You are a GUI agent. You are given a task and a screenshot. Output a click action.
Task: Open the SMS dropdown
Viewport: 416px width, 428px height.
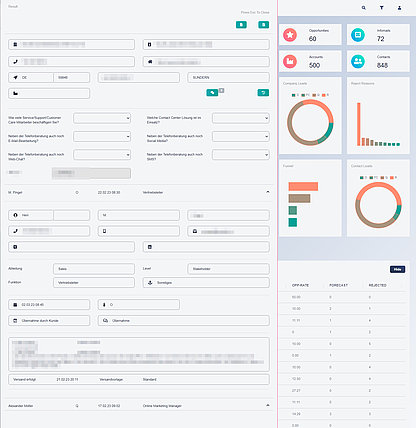pyautogui.click(x=241, y=155)
